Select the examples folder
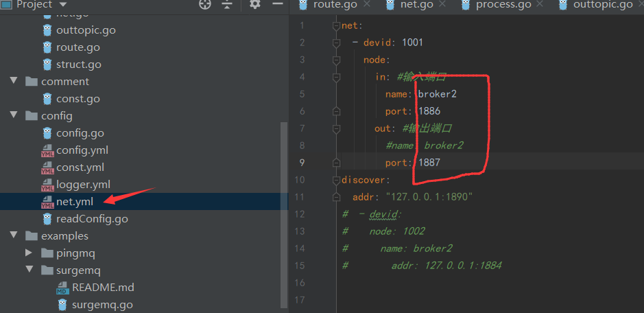This screenshot has height=313, width=644. [x=64, y=236]
